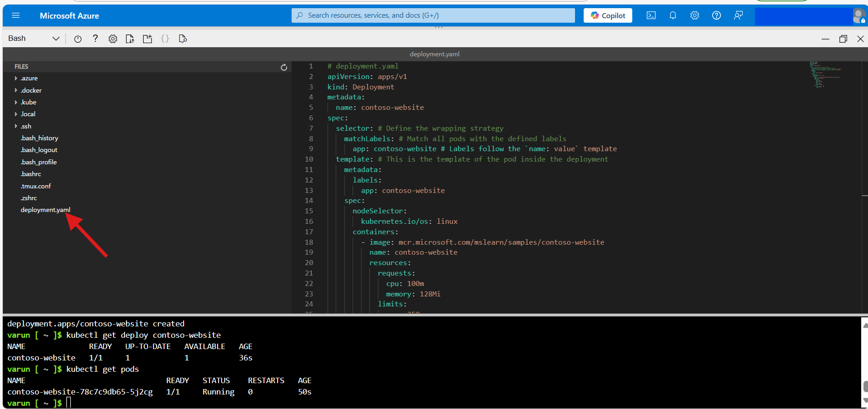Click the Microsoft Azure home link
The height and width of the screenshot is (409, 868).
(x=69, y=15)
